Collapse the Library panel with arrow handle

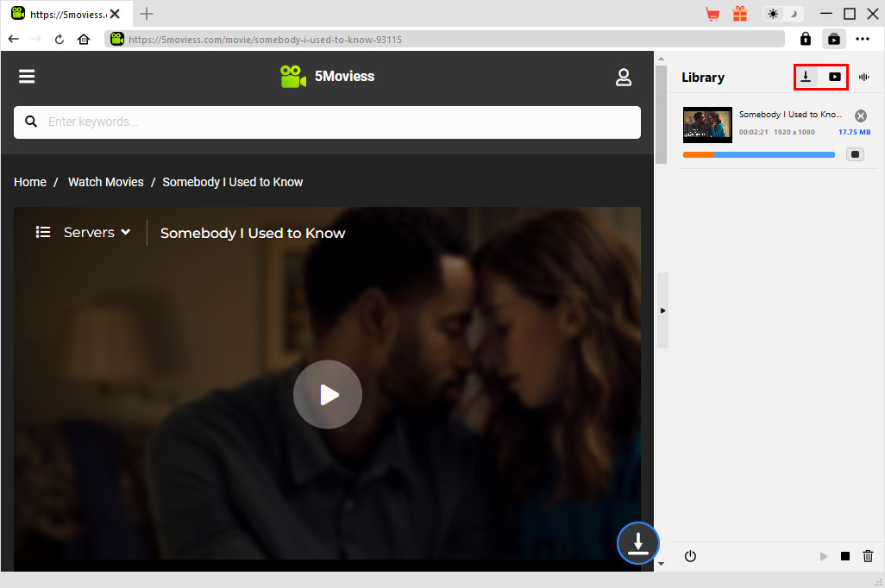tap(662, 310)
